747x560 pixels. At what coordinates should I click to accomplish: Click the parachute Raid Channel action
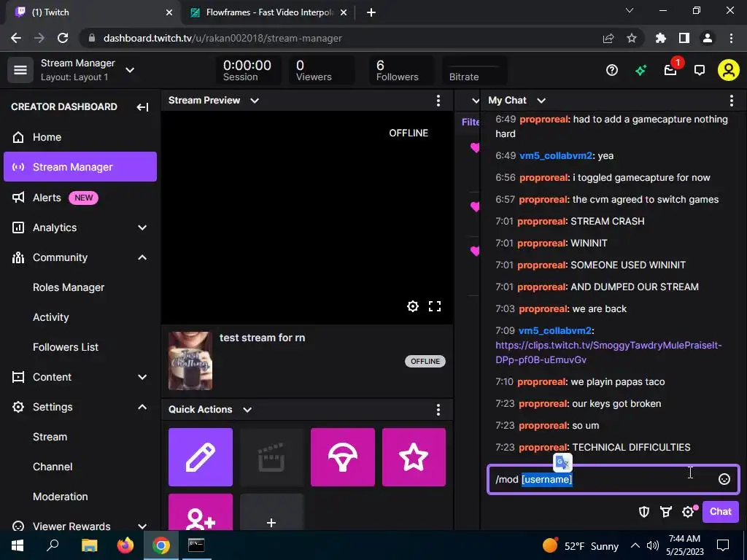click(343, 457)
